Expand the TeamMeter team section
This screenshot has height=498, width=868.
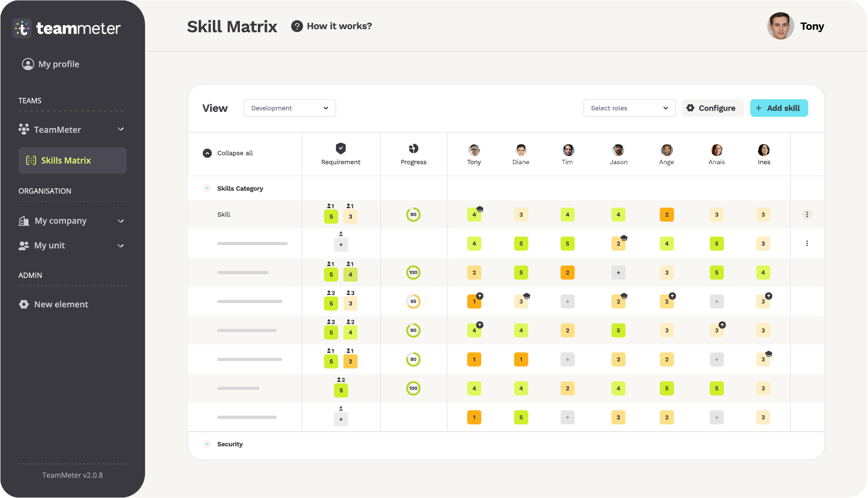click(x=121, y=129)
